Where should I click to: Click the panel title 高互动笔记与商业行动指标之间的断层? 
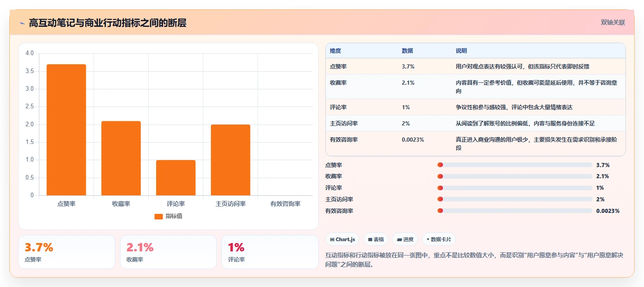(107, 23)
